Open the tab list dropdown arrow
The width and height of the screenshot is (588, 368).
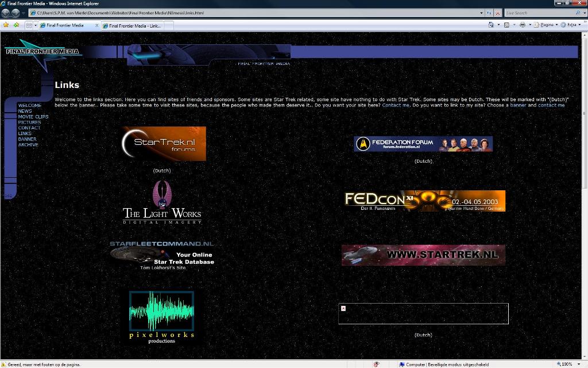point(36,25)
